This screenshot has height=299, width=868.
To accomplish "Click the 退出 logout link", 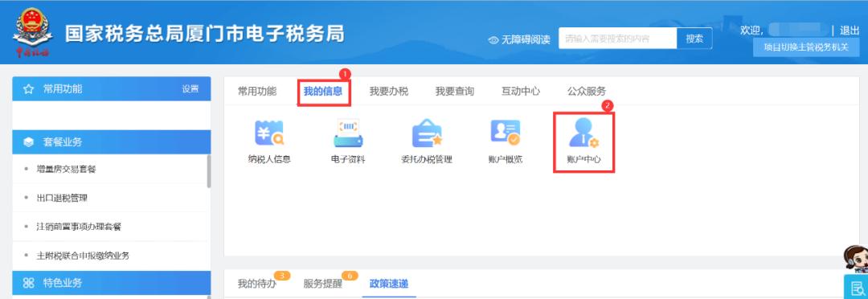I will (x=850, y=31).
